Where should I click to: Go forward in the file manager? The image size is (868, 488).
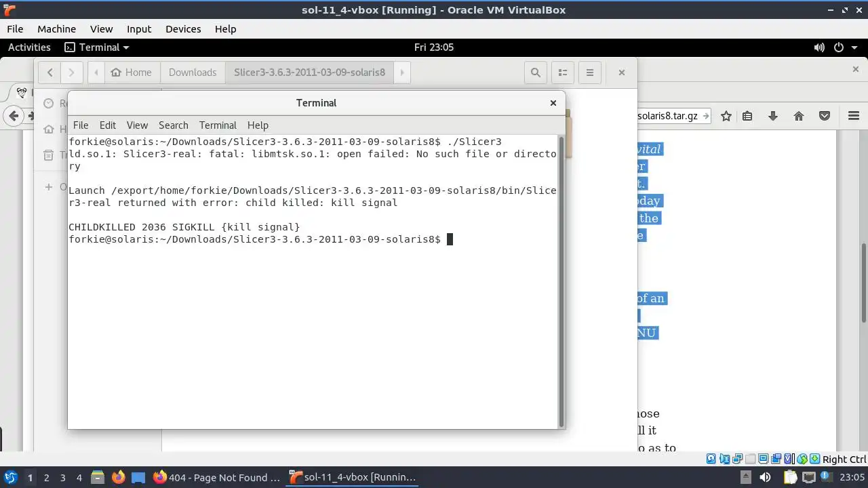(71, 73)
